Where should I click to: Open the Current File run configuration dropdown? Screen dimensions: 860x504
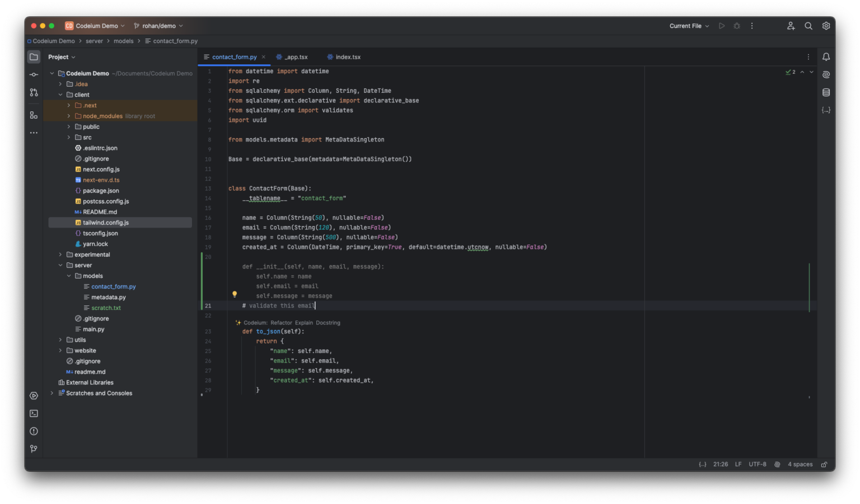tap(689, 26)
